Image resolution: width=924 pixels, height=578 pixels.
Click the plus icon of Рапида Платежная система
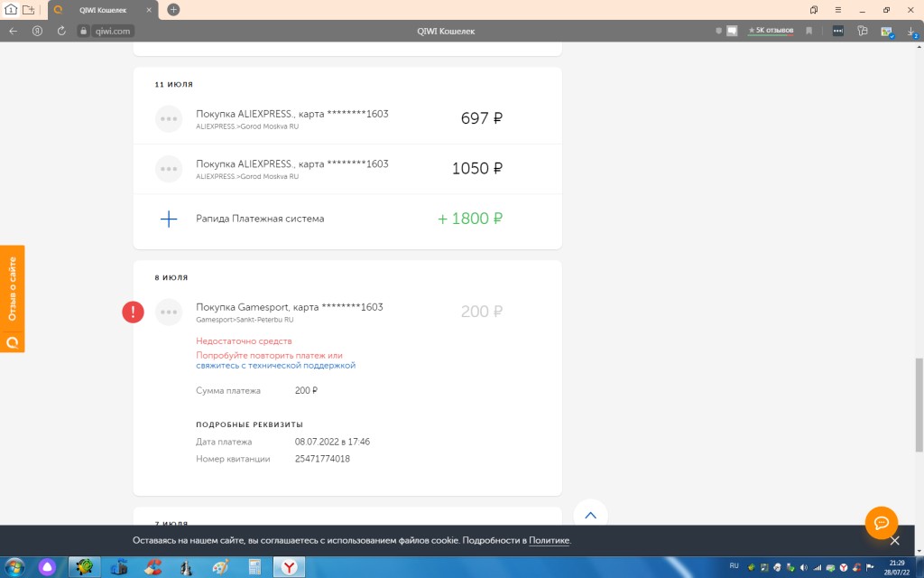[169, 219]
